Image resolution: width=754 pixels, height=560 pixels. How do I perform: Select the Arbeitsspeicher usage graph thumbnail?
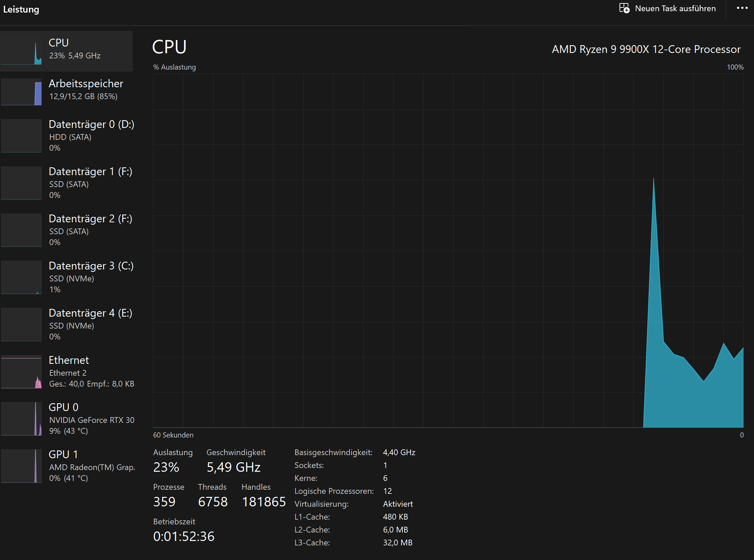pyautogui.click(x=21, y=92)
